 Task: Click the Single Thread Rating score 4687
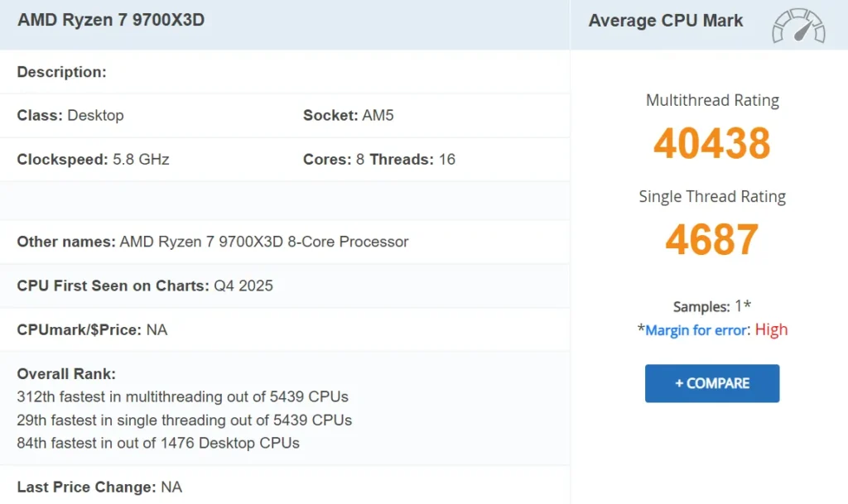tap(711, 239)
